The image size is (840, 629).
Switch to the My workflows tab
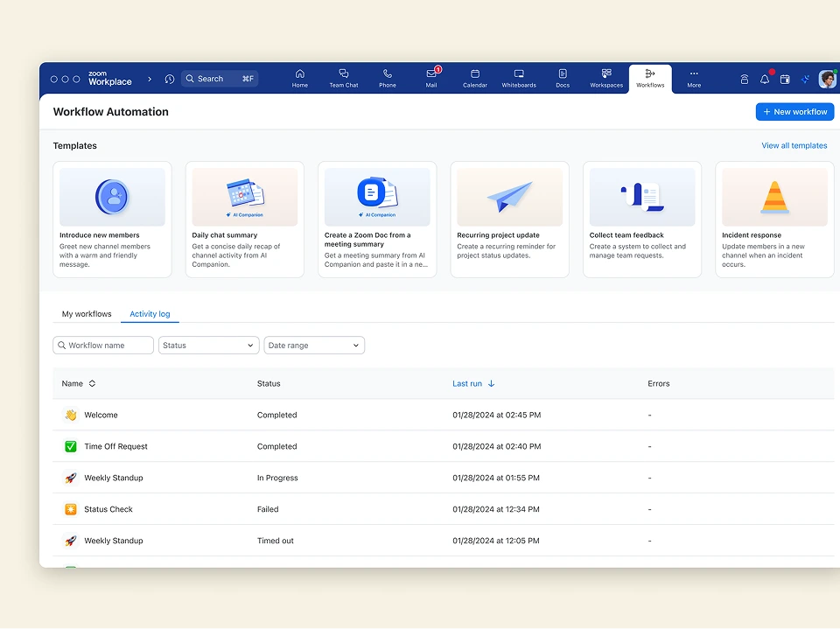(x=87, y=314)
